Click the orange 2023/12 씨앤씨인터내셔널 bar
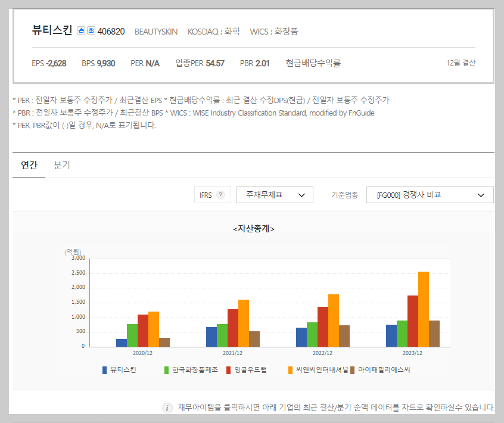 [424, 309]
